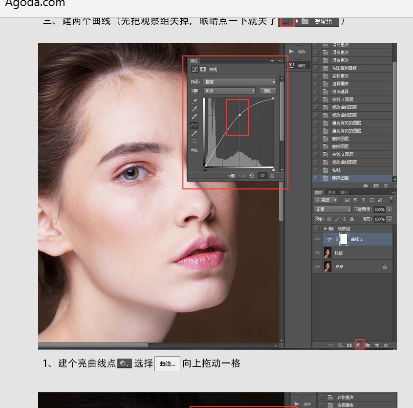The width and height of the screenshot is (413, 408).
Task: Delete the layer with the Layers trash icon
Action: pos(386,345)
